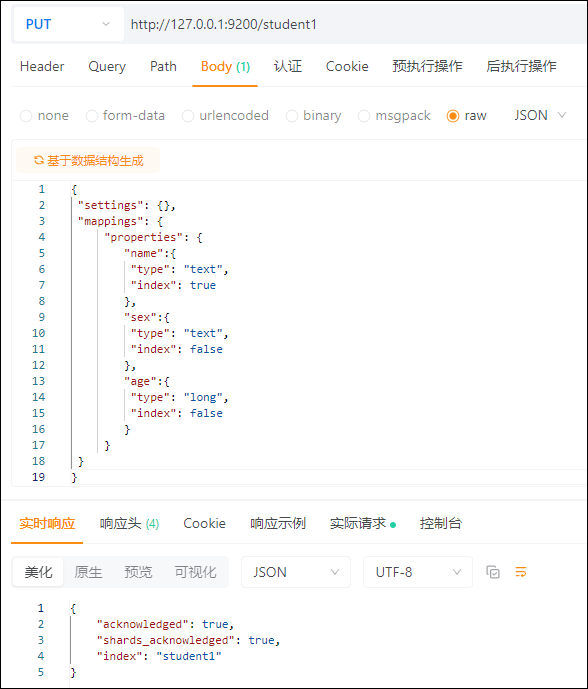Click the copy response icon

click(493, 572)
